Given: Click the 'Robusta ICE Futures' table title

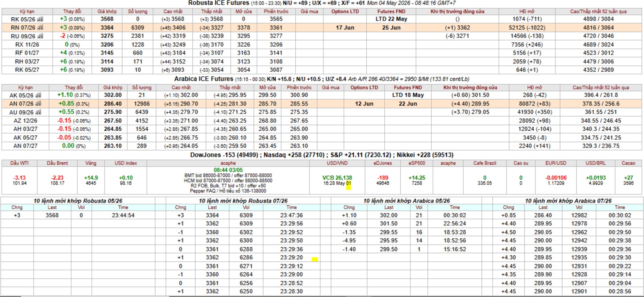Looking at the screenshot, I should (219, 3).
